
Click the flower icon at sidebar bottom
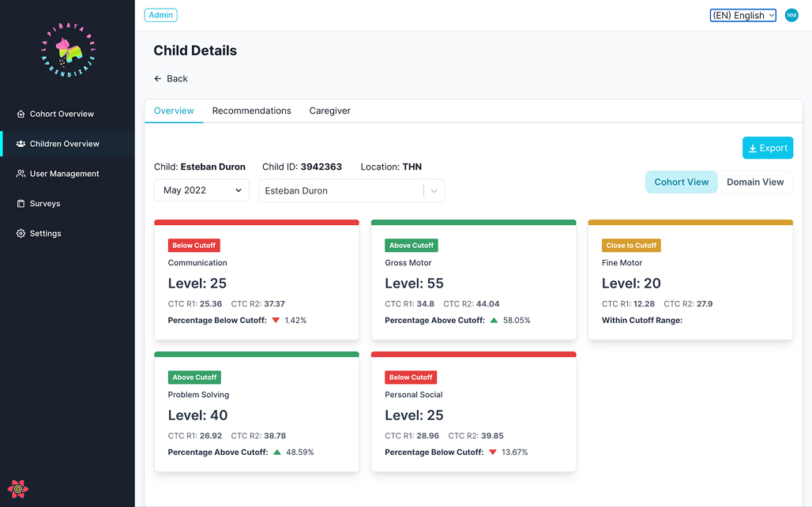tap(17, 489)
